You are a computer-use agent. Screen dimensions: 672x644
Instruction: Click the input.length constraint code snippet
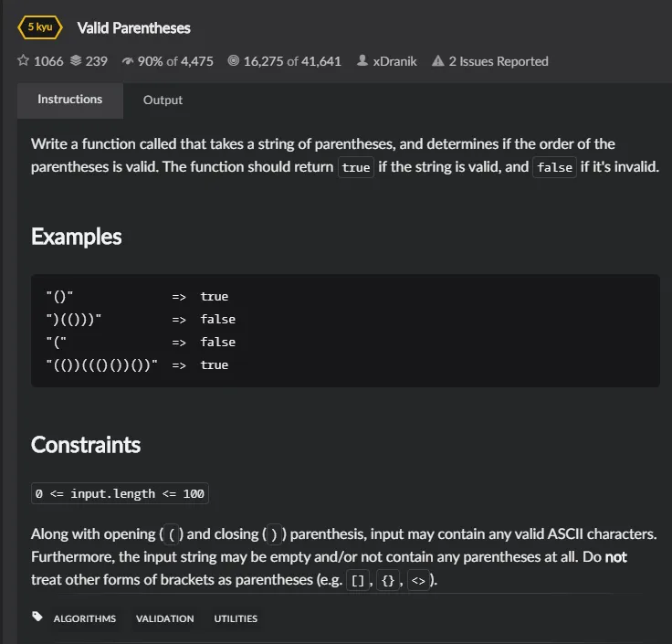click(x=120, y=493)
